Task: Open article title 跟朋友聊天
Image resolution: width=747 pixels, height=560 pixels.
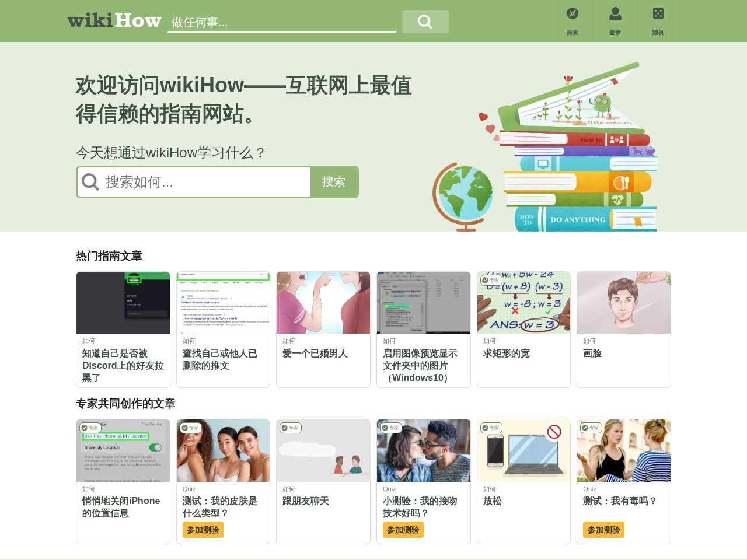Action: pyautogui.click(x=306, y=501)
